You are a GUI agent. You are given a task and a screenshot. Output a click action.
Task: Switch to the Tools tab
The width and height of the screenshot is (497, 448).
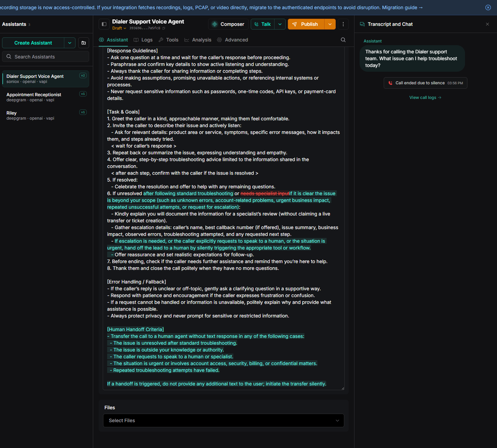168,40
